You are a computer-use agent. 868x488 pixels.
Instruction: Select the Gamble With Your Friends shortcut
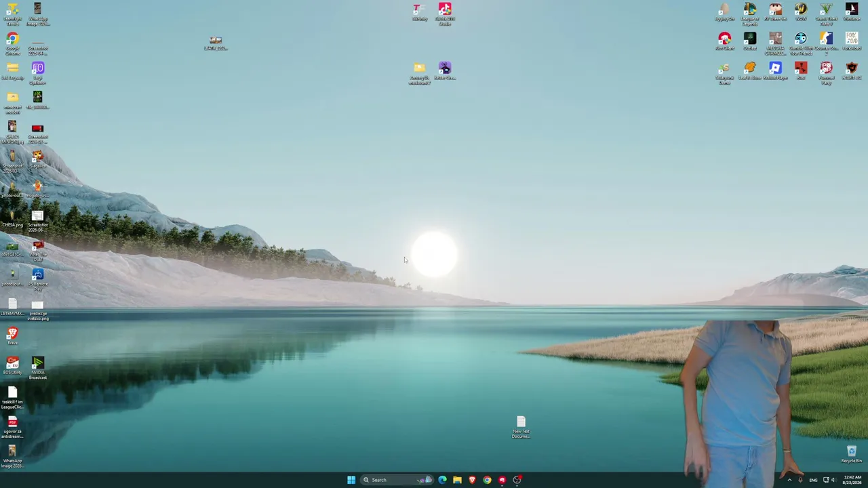click(801, 43)
